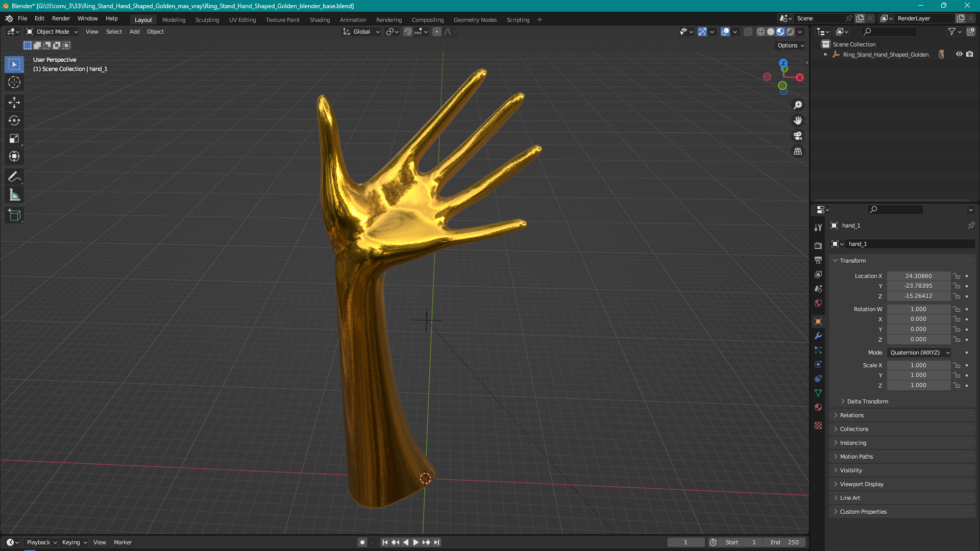Toggle snapping magnet in header
Screen dimensions: 980x551
[408, 32]
